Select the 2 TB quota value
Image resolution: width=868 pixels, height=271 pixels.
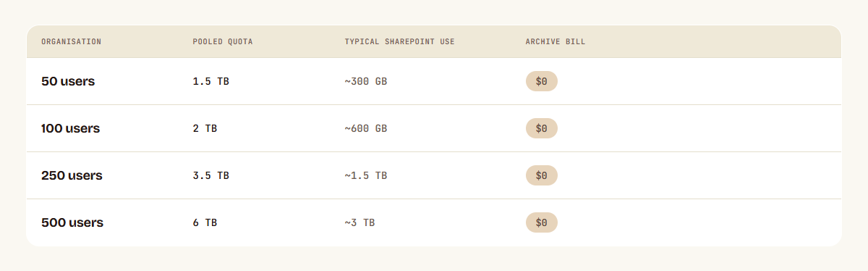tap(205, 128)
